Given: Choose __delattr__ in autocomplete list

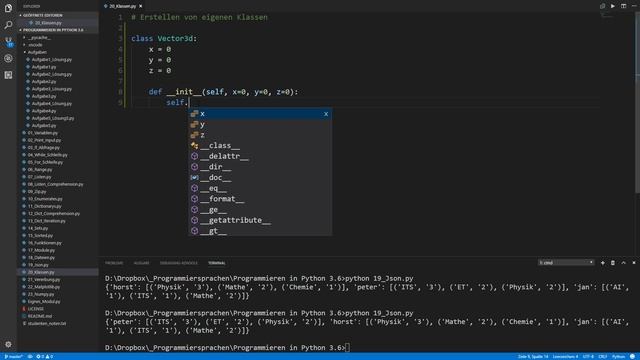Looking at the screenshot, I should tap(260, 156).
